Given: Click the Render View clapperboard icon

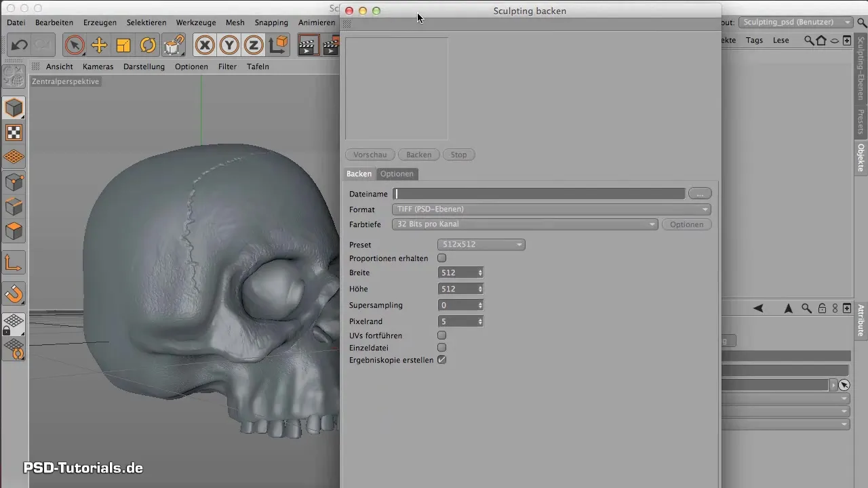Looking at the screenshot, I should [x=309, y=45].
